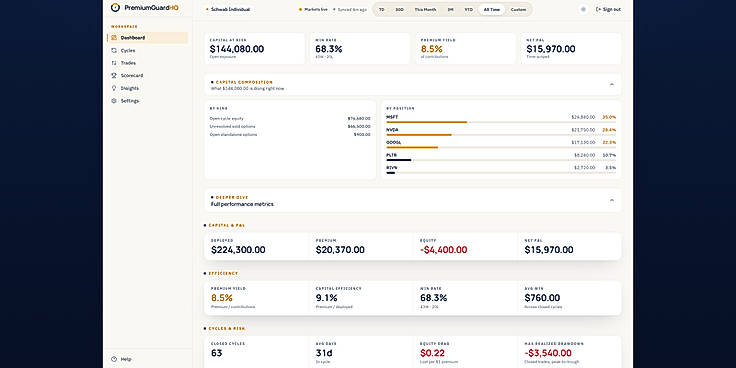Click the Help question-mark icon

pos(114,359)
